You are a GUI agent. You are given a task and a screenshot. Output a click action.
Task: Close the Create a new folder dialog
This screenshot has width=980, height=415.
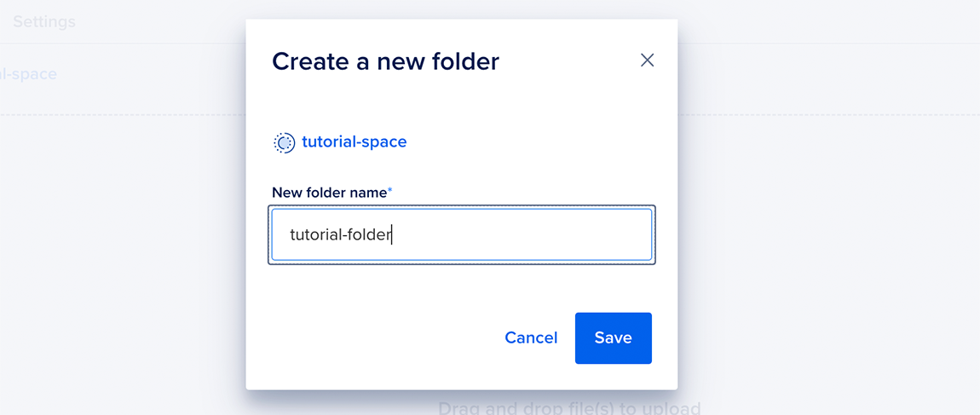647,60
